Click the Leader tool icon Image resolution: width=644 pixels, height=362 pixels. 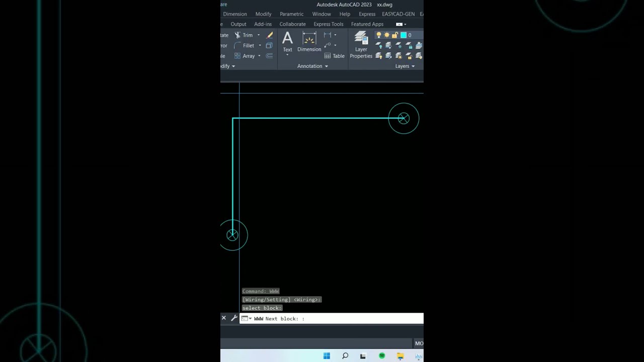327,45
